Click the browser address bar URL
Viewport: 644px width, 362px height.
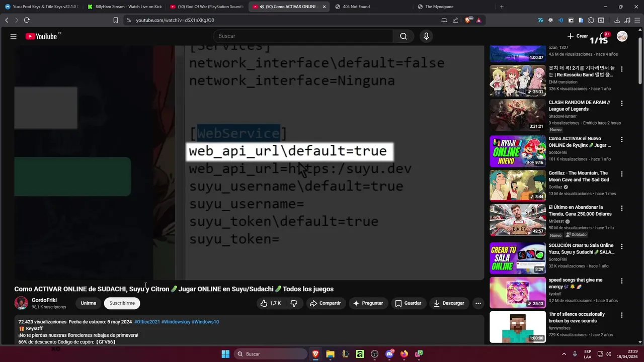175,20
